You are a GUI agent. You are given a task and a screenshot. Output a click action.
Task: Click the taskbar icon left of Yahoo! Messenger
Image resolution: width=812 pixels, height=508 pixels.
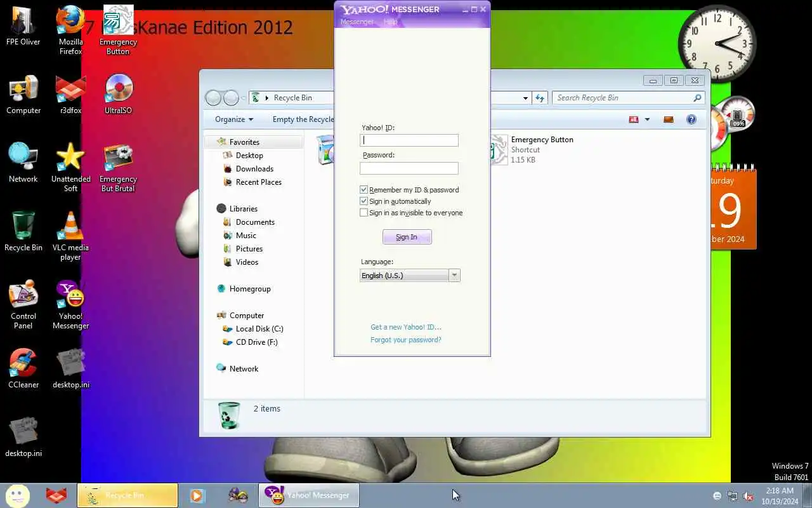(238, 495)
